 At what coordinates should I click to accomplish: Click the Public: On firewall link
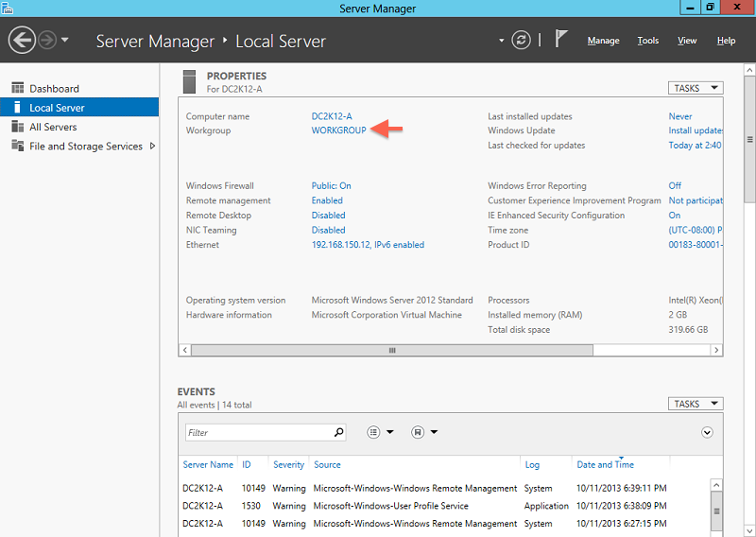(x=332, y=185)
